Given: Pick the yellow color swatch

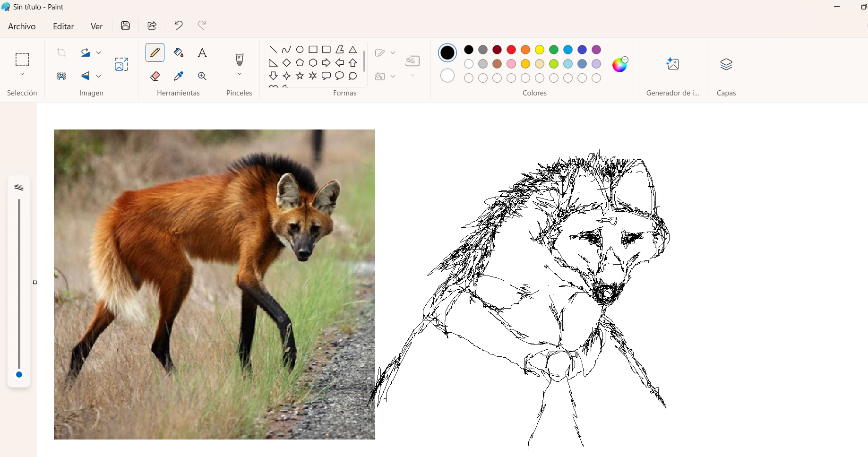Looking at the screenshot, I should coord(540,50).
